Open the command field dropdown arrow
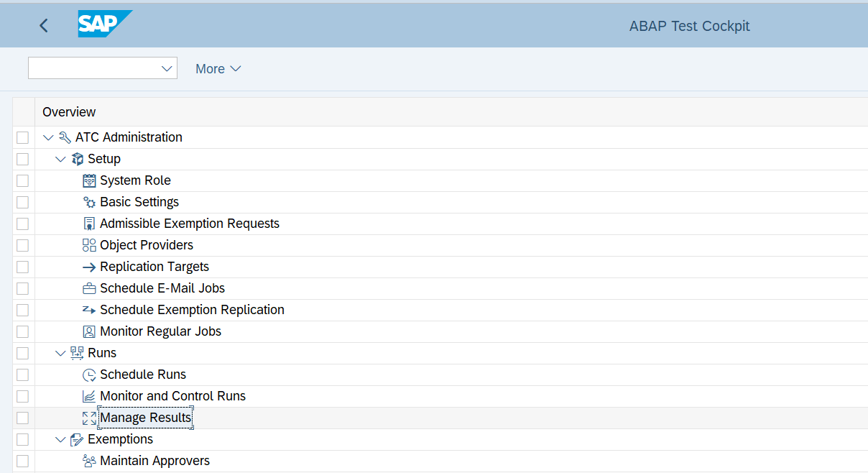This screenshot has width=868, height=473. 167,68
